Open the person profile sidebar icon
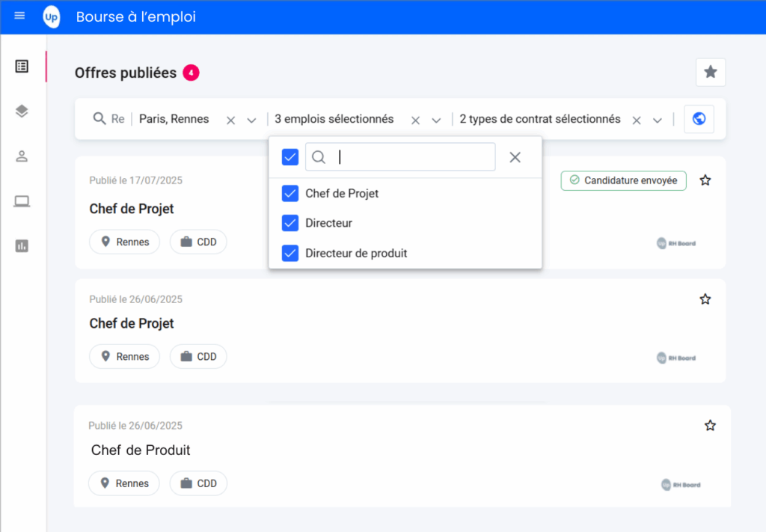The image size is (766, 532). (x=22, y=156)
